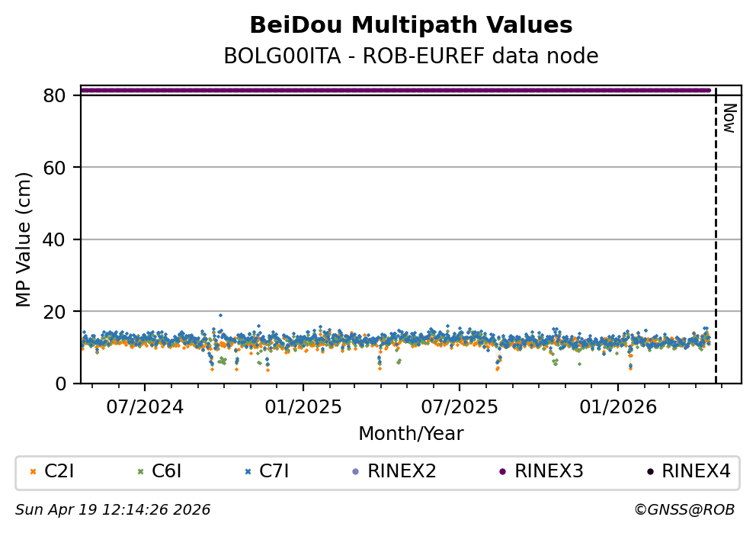The image size is (756, 533).
Task: Click the purple RINEX3 legend dot
Action: pyautogui.click(x=502, y=472)
